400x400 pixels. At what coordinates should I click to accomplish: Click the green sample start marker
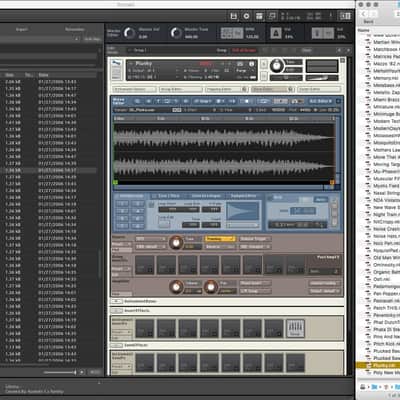[115, 182]
